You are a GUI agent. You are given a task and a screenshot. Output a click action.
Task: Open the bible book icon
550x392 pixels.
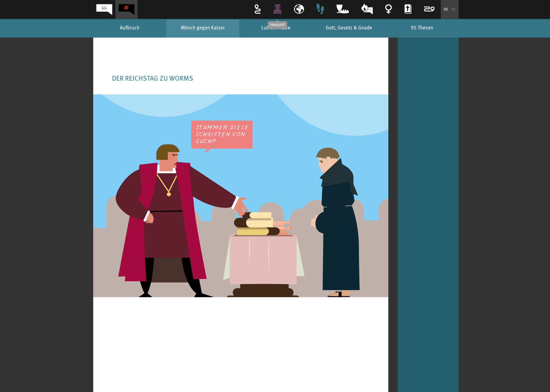pos(408,9)
